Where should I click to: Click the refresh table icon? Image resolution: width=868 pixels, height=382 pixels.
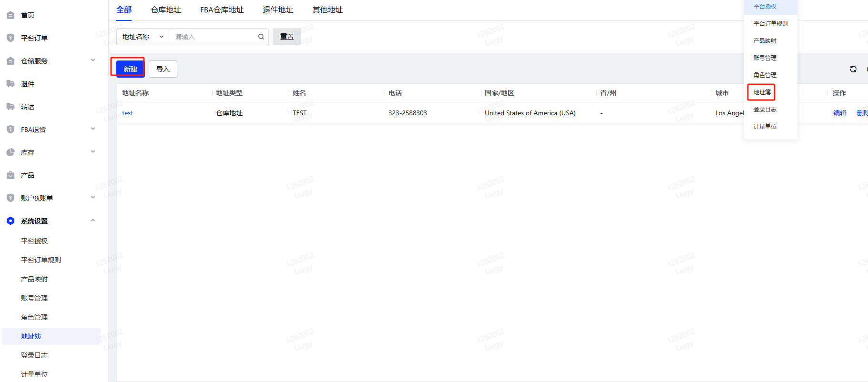(x=853, y=69)
